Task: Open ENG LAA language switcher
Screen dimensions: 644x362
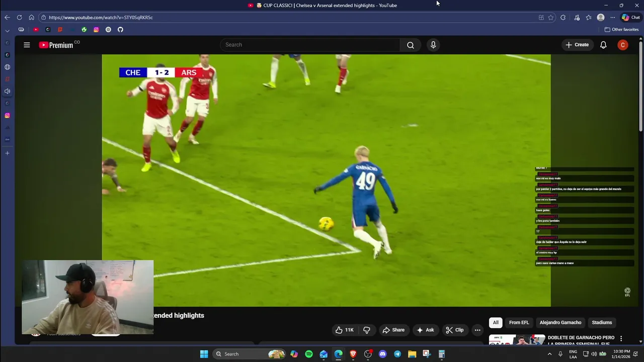Action: (x=573, y=354)
